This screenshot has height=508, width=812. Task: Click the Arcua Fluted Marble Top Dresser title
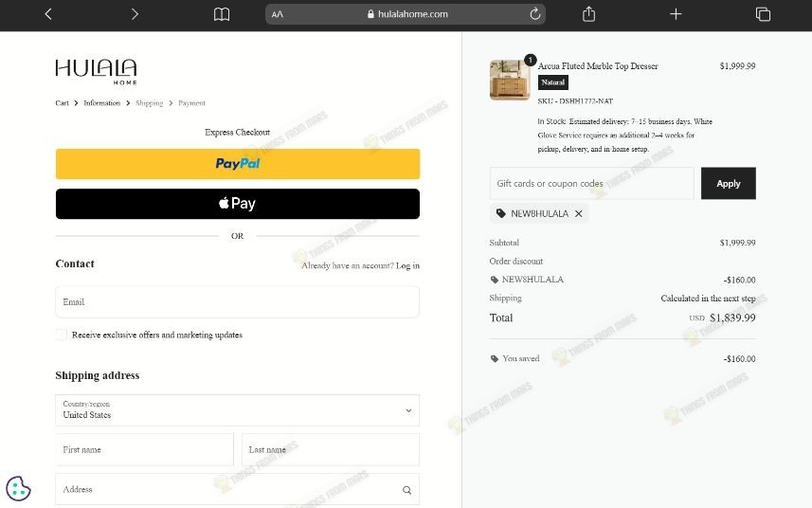point(598,65)
